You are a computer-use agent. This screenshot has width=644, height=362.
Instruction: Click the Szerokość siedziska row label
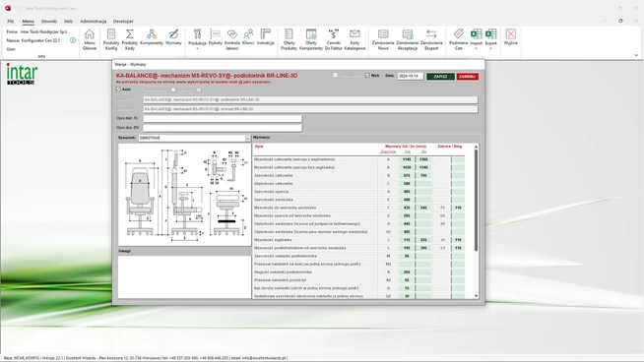pyautogui.click(x=274, y=200)
